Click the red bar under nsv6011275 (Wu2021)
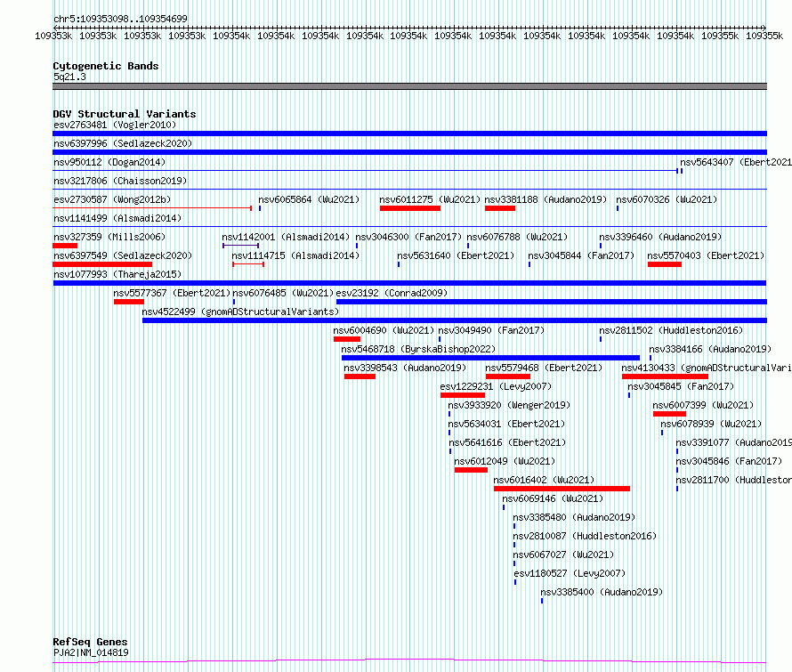Image resolution: width=792 pixels, height=672 pixels. click(x=410, y=208)
